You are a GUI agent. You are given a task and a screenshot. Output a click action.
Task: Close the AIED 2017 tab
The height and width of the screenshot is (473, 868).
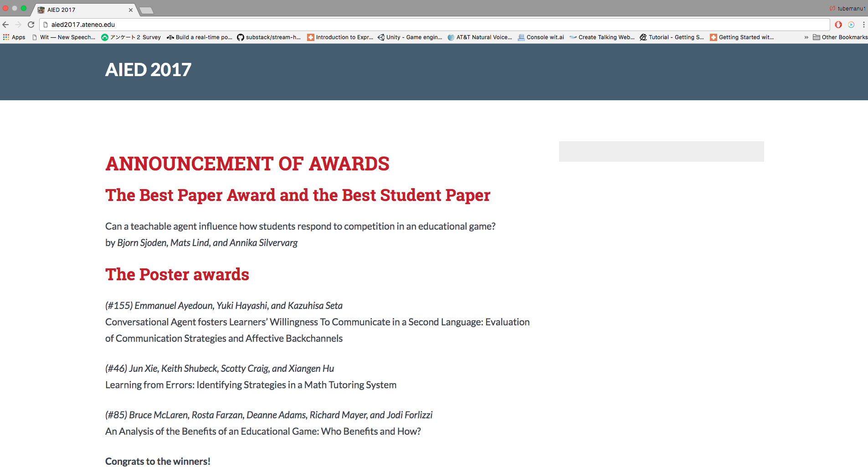(x=131, y=10)
